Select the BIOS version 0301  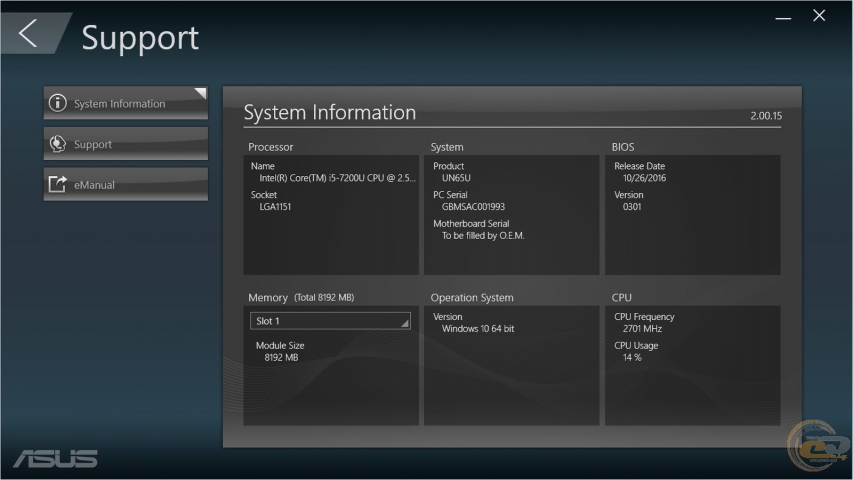[632, 207]
